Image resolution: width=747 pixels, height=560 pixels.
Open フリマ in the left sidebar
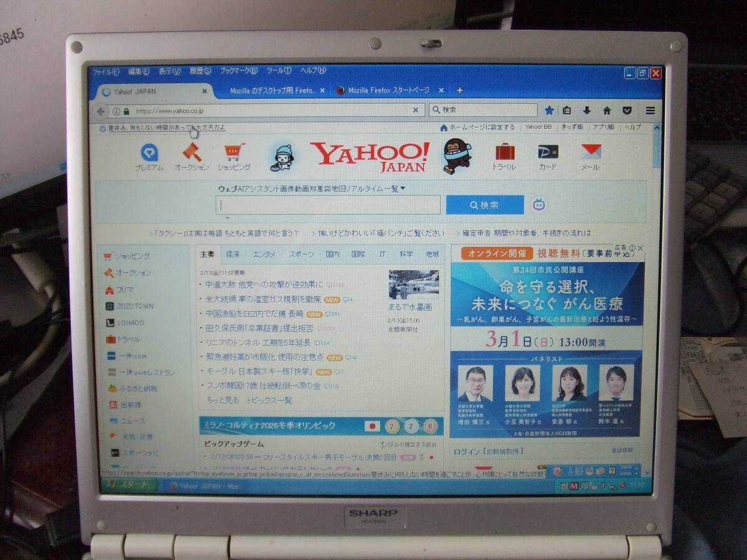(x=120, y=289)
